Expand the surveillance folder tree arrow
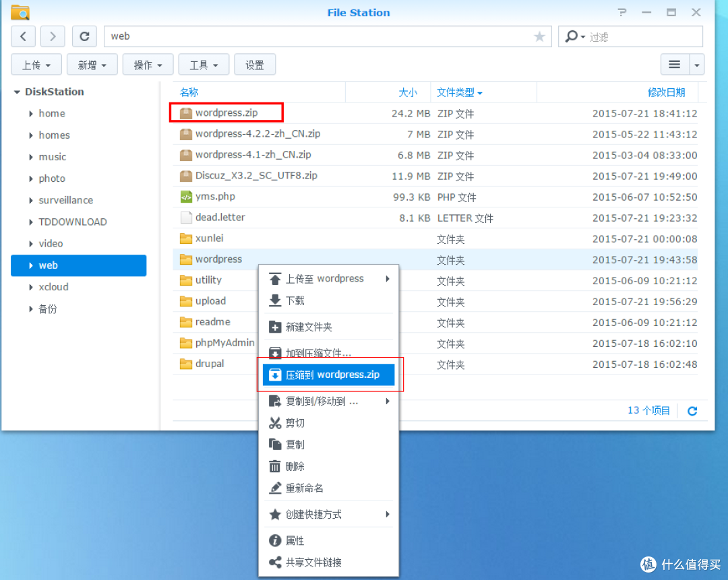Image resolution: width=728 pixels, height=580 pixels. click(30, 201)
